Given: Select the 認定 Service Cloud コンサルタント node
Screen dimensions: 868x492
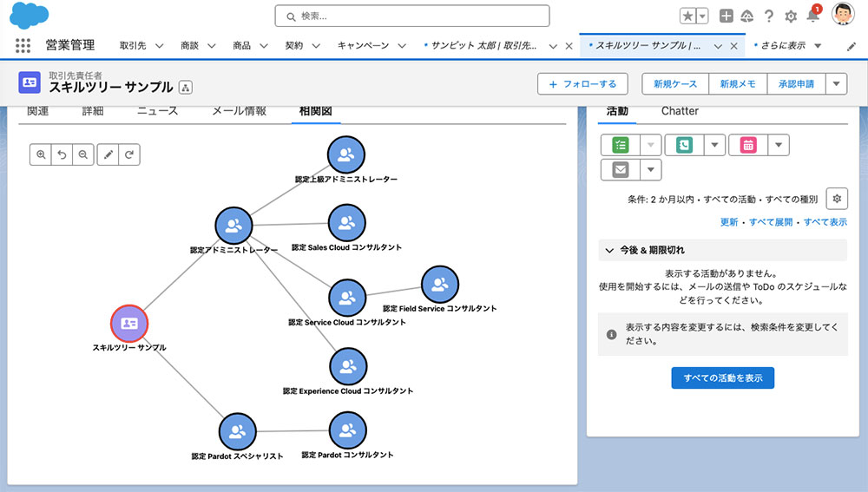Looking at the screenshot, I should point(347,298).
